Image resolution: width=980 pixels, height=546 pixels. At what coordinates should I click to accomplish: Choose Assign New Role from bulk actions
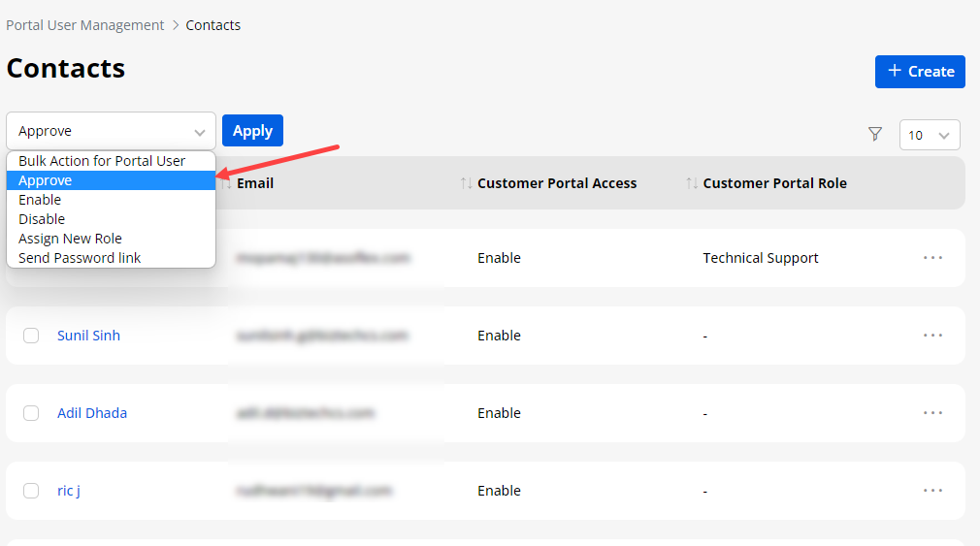tap(70, 239)
